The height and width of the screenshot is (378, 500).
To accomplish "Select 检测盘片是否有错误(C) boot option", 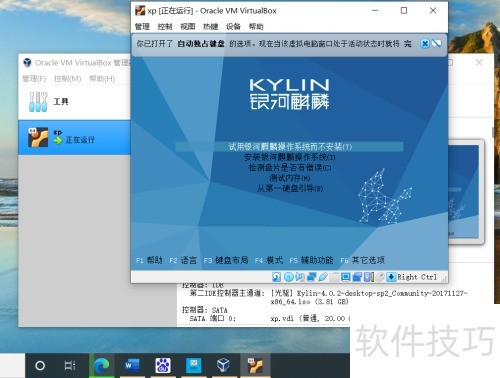I will pyautogui.click(x=289, y=167).
